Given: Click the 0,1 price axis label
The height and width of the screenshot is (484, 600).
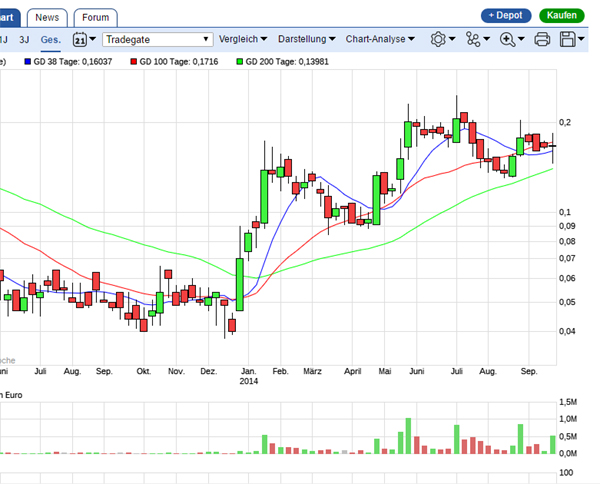Looking at the screenshot, I should pos(565,212).
